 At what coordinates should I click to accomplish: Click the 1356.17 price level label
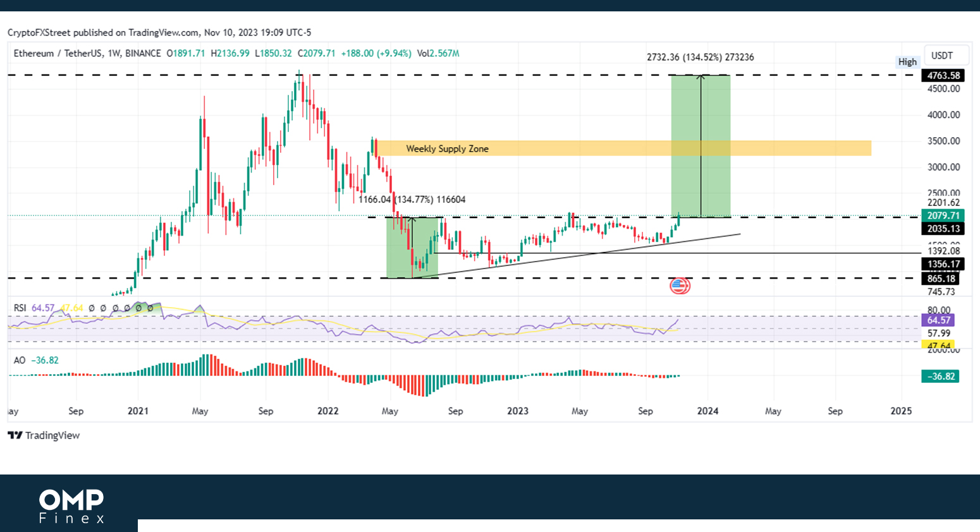click(x=943, y=264)
